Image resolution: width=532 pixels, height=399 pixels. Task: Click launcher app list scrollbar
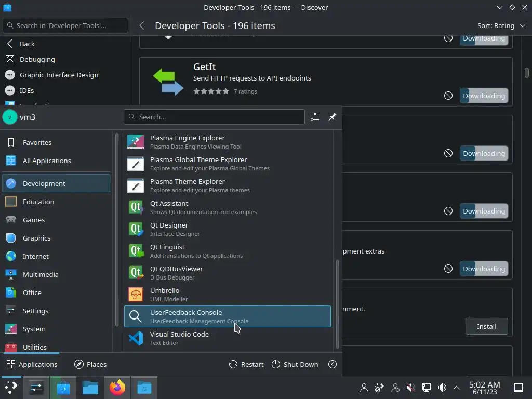click(338, 304)
